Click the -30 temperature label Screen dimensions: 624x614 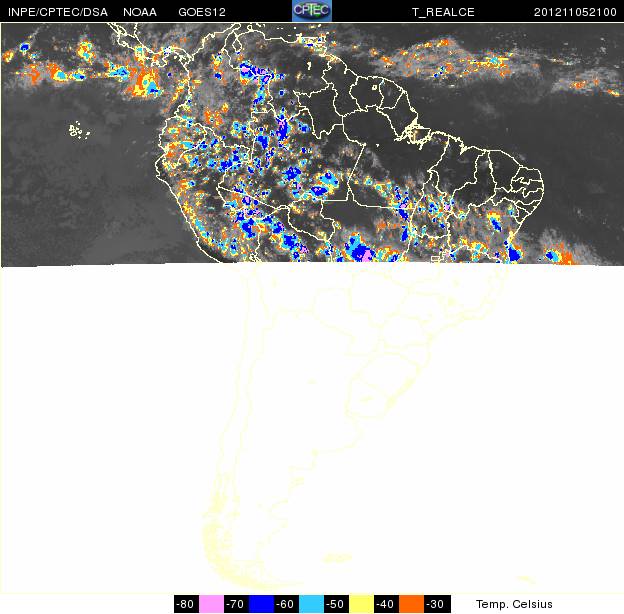(437, 604)
